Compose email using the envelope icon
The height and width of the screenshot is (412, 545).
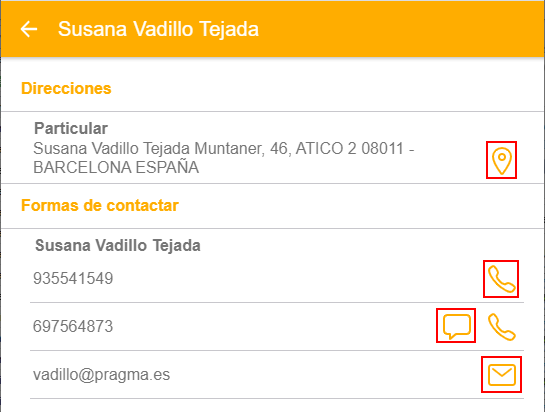click(502, 375)
